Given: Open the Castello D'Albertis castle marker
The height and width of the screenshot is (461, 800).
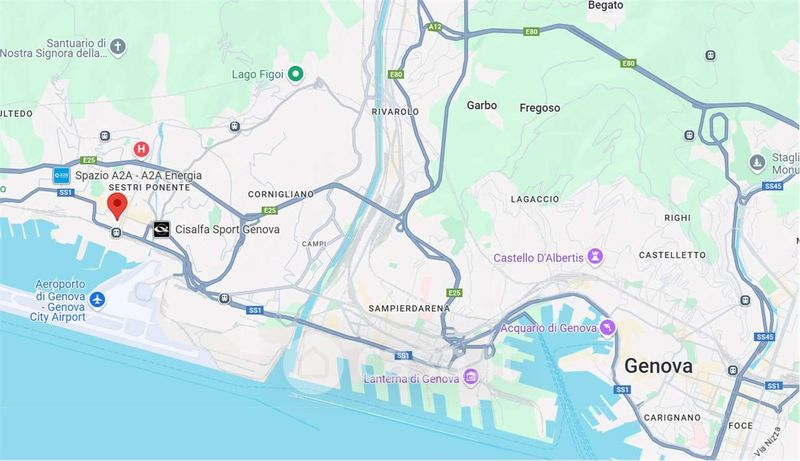Looking at the screenshot, I should click(595, 257).
